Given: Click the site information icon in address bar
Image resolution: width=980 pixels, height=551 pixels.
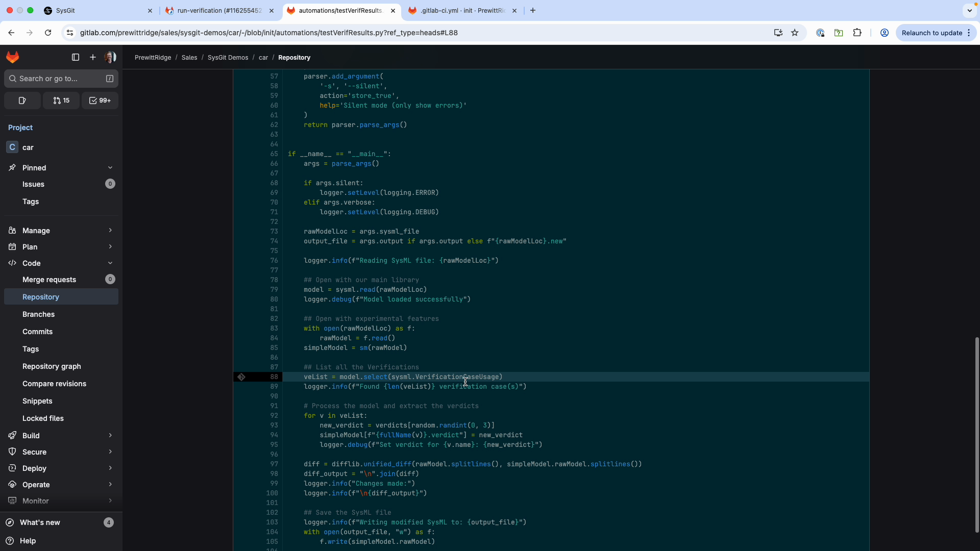Looking at the screenshot, I should [70, 33].
